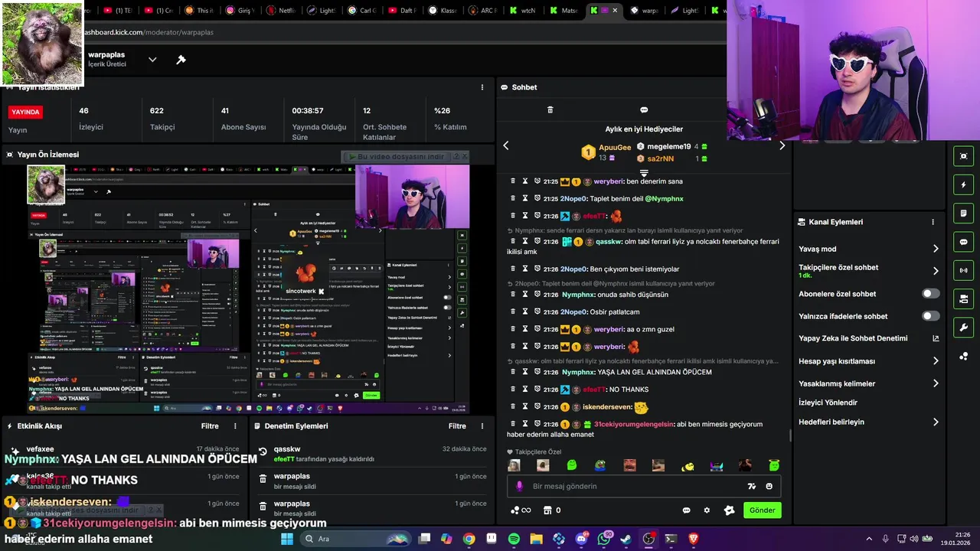980x551 pixels.
Task: Click the pin icon next to warpaplas
Action: (181, 60)
